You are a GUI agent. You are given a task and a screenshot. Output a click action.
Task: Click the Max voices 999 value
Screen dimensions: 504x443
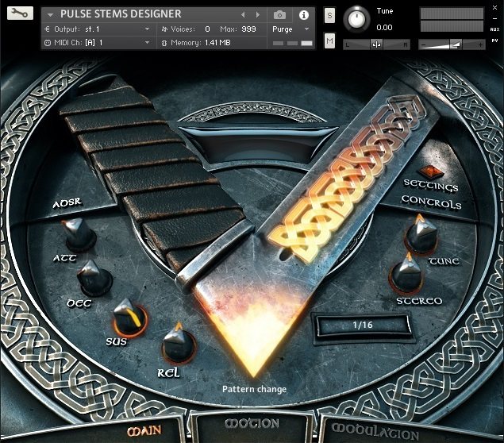(248, 29)
